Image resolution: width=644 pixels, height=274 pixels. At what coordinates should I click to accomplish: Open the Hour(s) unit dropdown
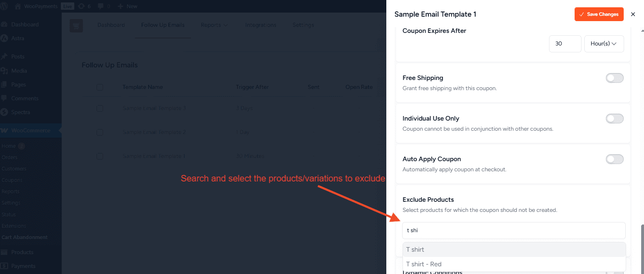[x=603, y=44]
